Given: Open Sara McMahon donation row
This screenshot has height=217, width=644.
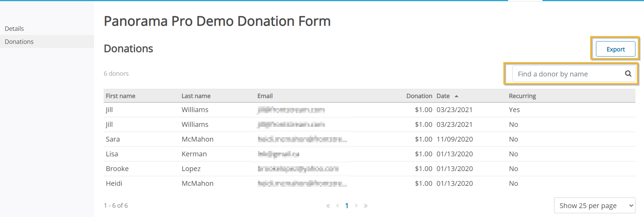Looking at the screenshot, I should pyautogui.click(x=370, y=139).
